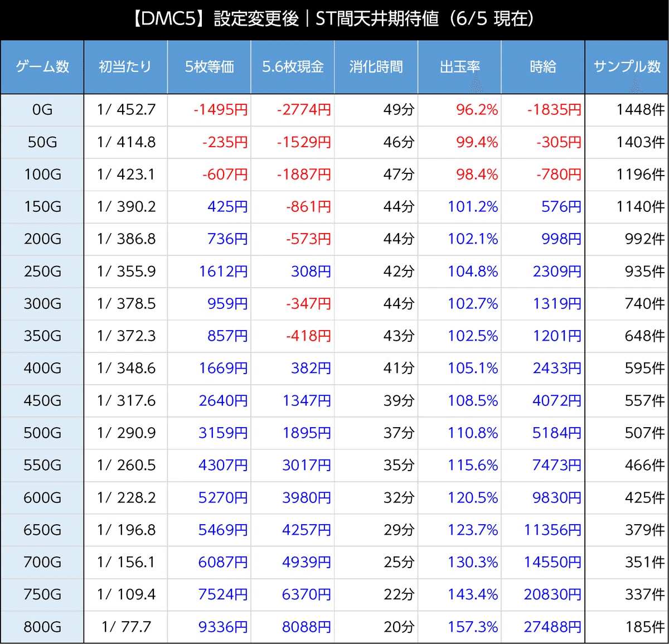The image size is (669, 644).
Task: Click the 1612円 value
Action: [224, 272]
